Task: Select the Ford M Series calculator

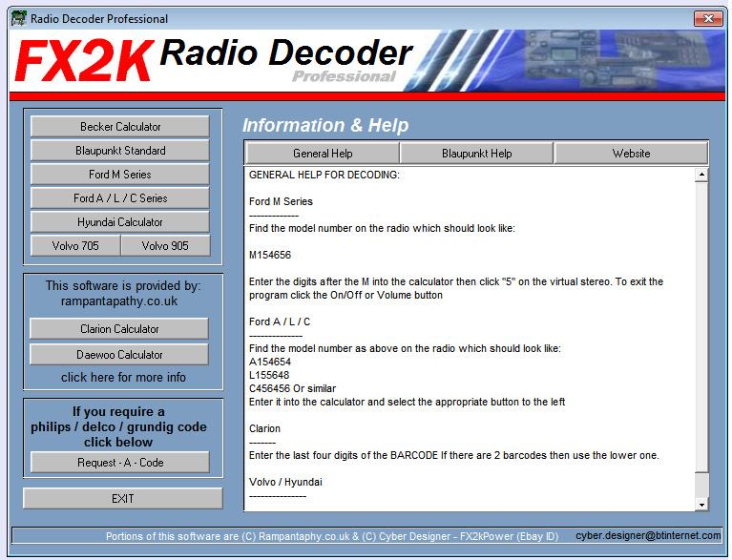Action: (120, 174)
